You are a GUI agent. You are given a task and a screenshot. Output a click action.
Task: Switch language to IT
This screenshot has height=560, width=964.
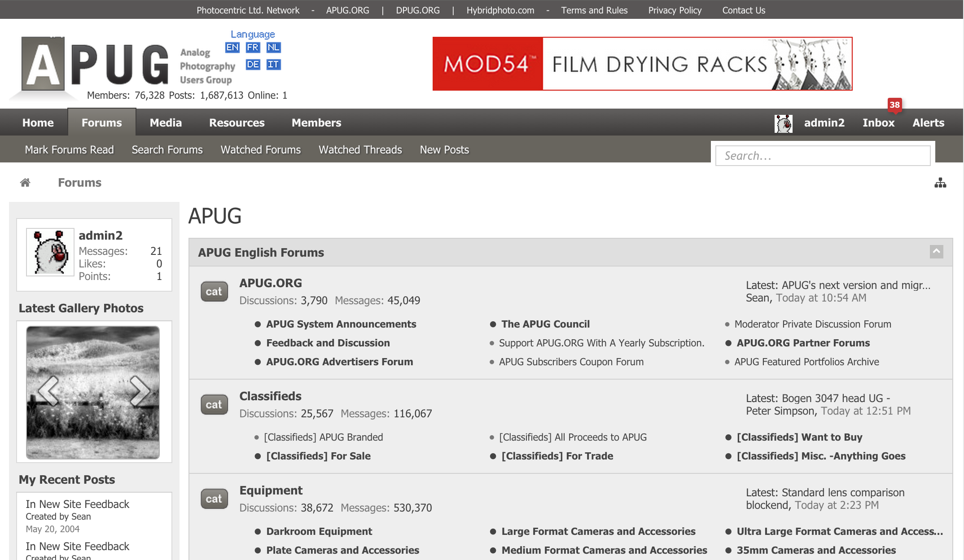273,65
